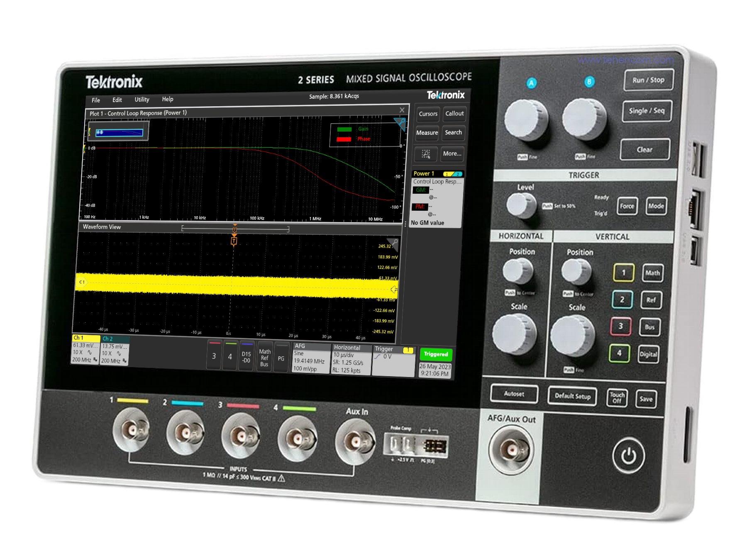Viewport: 747px width, 560px height.
Task: Select the Gain legend entry
Action: click(353, 129)
